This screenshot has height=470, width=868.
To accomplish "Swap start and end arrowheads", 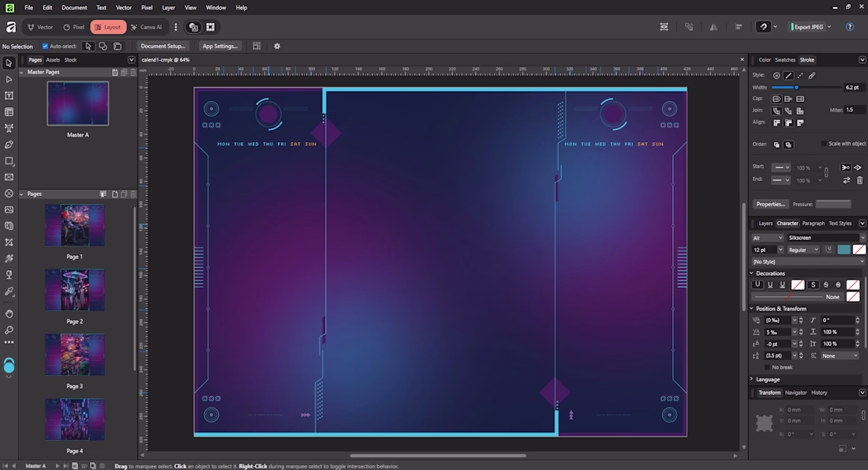I will [847, 180].
